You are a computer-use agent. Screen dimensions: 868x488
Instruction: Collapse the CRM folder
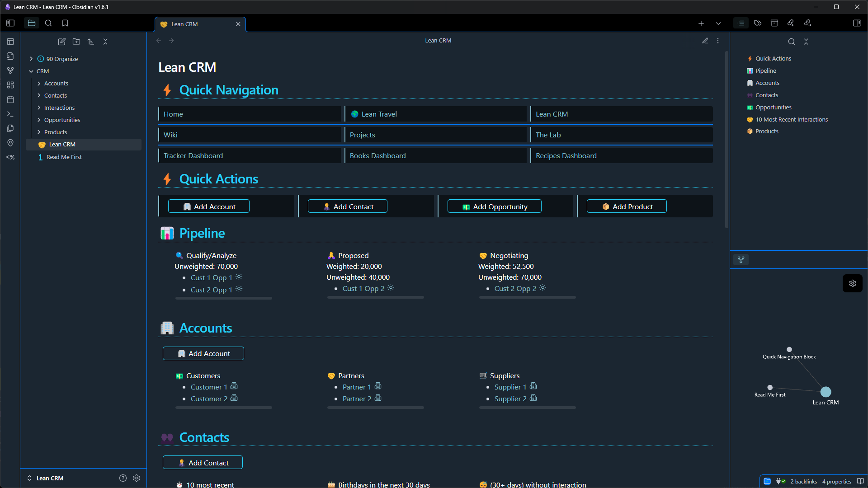click(31, 71)
